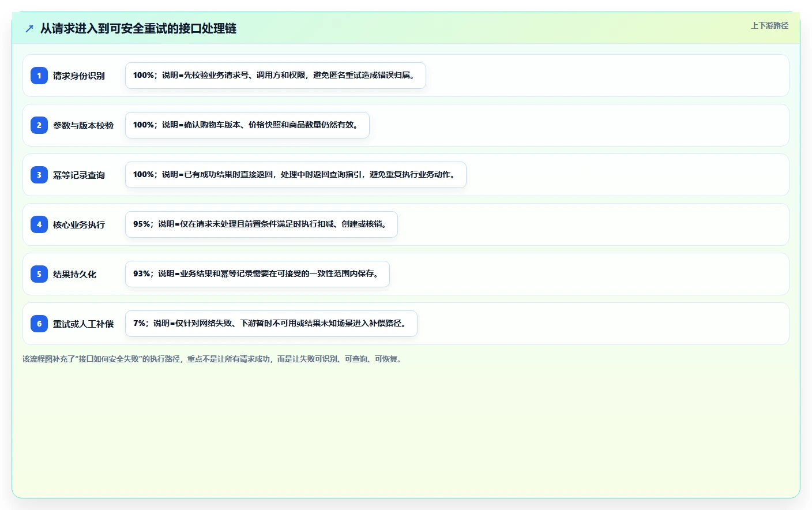Screen dimensions: 812x510
Task: Click the arrow icon beside the flow title
Action: tap(29, 28)
